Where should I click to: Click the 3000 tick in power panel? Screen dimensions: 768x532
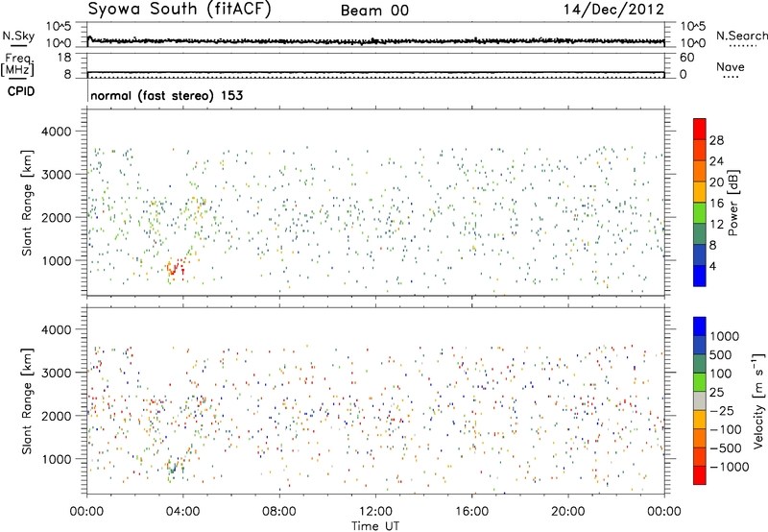click(57, 175)
